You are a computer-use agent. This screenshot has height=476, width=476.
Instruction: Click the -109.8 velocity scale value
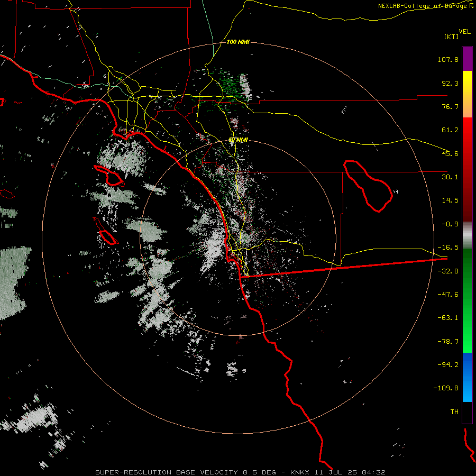point(446,388)
